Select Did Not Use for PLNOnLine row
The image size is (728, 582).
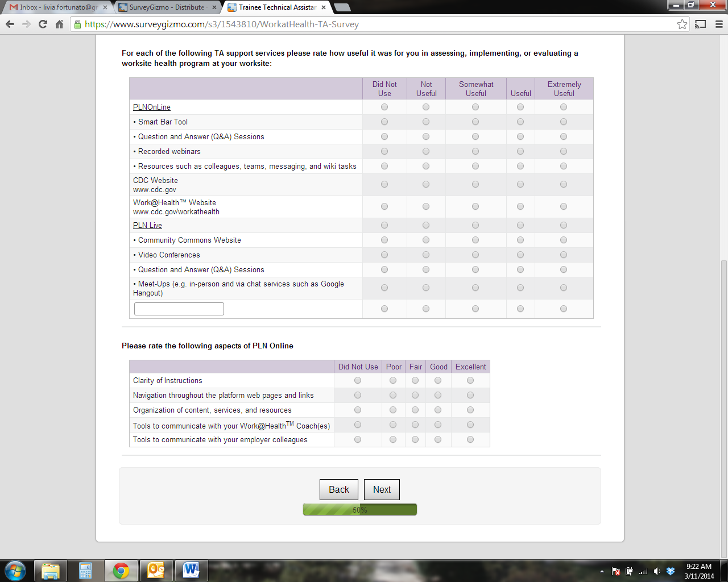point(384,107)
